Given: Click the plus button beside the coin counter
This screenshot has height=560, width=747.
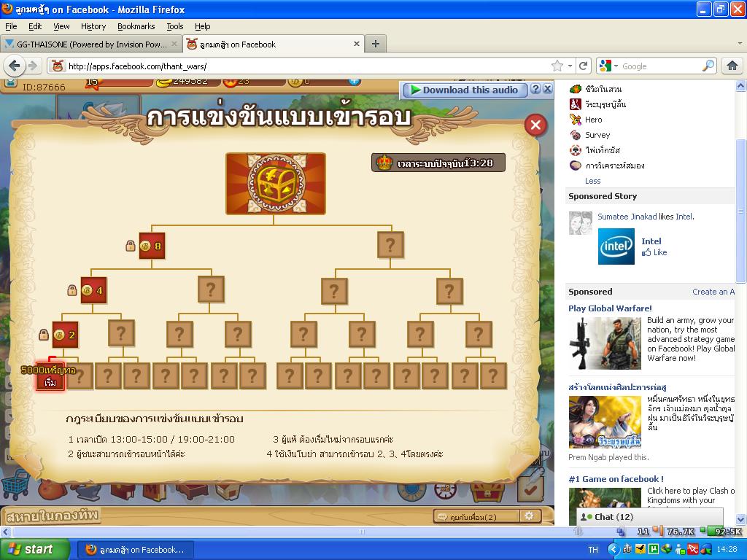Looking at the screenshot, I should coord(354,82).
